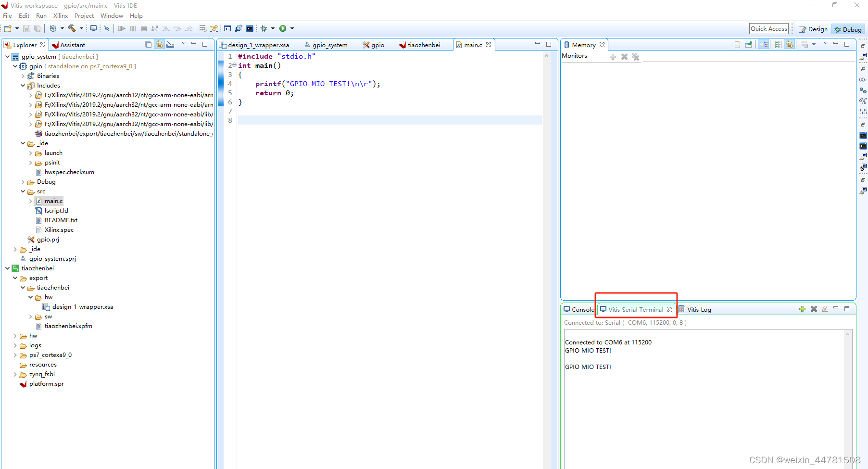Open Switch Memory Monitor dropdown arrow
The image size is (868, 469).
[x=814, y=44]
